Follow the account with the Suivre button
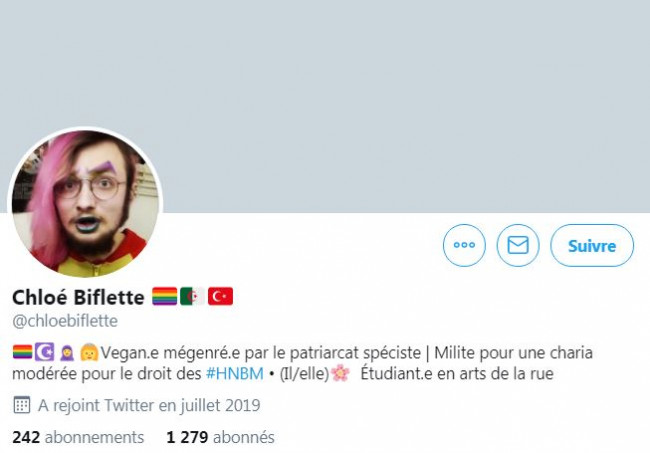 592,245
